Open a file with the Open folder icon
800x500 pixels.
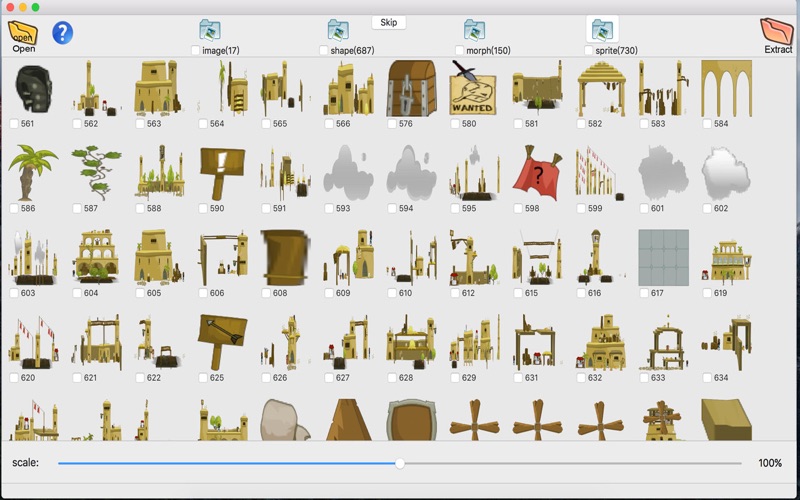[23, 33]
